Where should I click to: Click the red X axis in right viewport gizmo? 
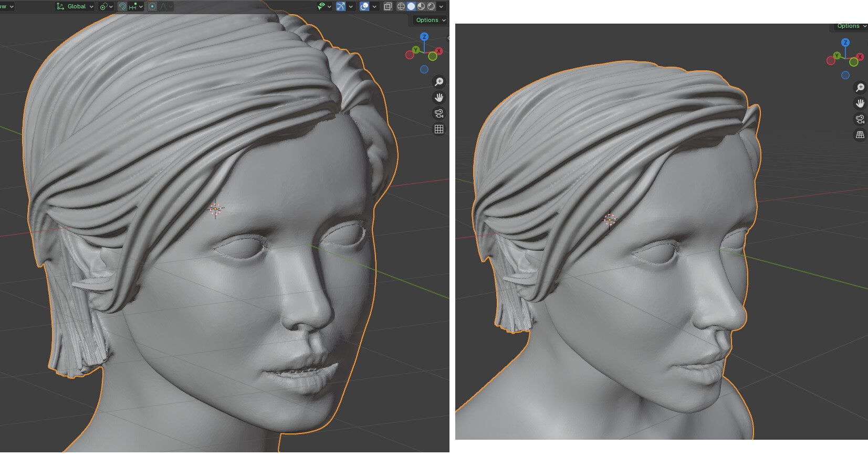coord(860,57)
